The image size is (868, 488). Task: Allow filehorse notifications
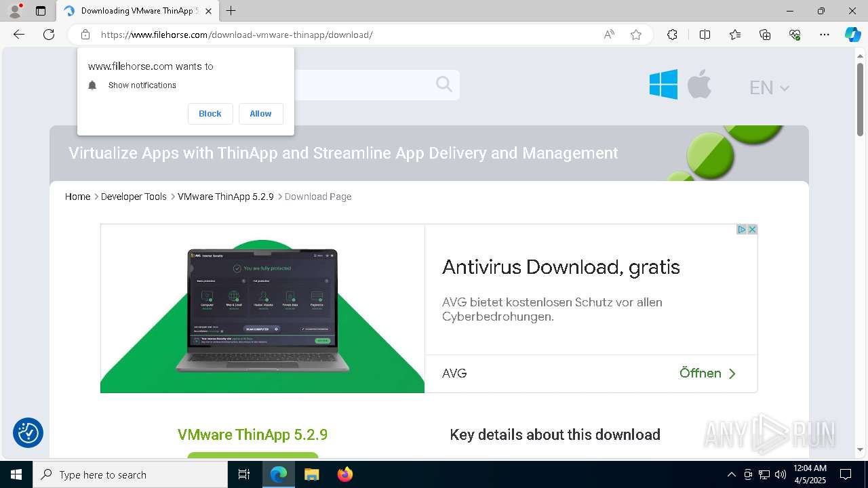click(260, 114)
